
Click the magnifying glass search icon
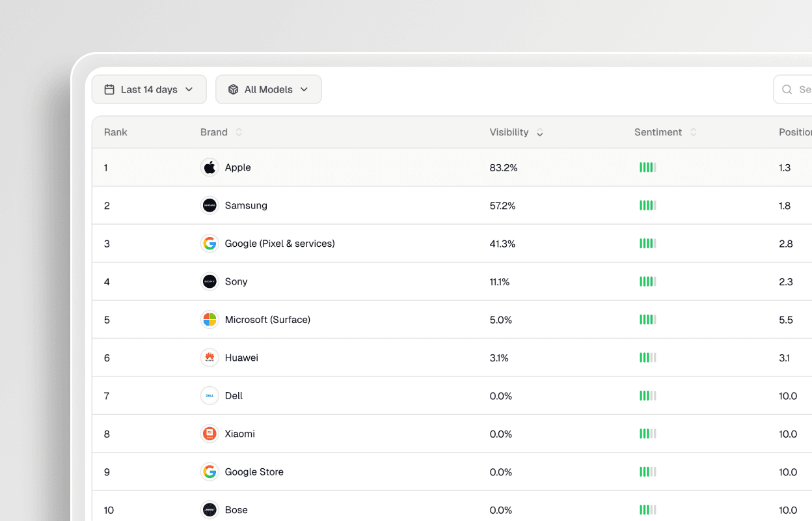tap(787, 89)
